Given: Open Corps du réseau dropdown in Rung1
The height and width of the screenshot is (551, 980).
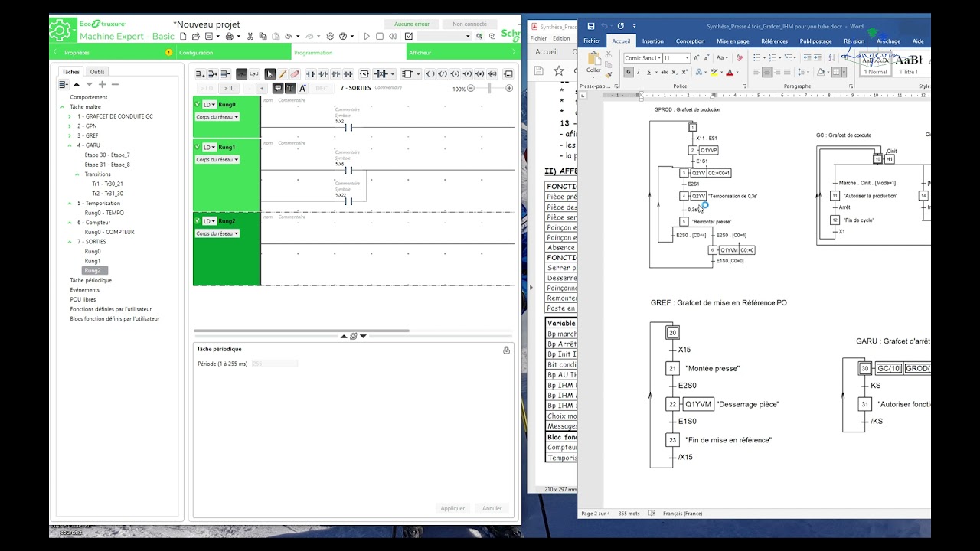Looking at the screenshot, I should point(217,160).
